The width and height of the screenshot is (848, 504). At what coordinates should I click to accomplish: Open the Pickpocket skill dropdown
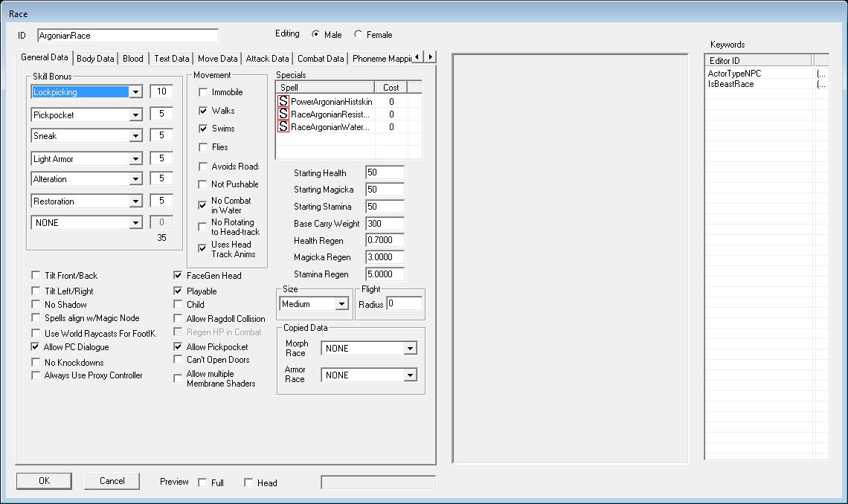pos(135,114)
